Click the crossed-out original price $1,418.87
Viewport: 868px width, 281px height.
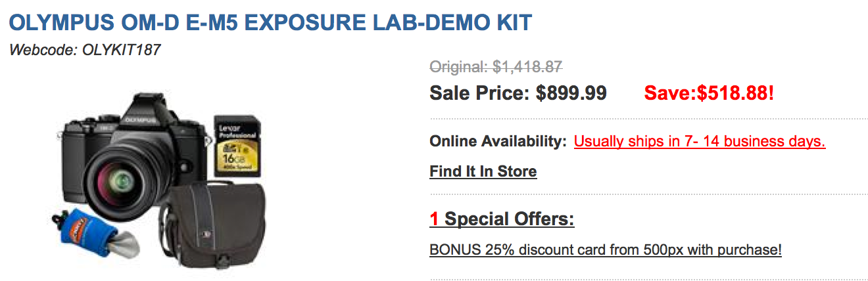click(x=496, y=66)
